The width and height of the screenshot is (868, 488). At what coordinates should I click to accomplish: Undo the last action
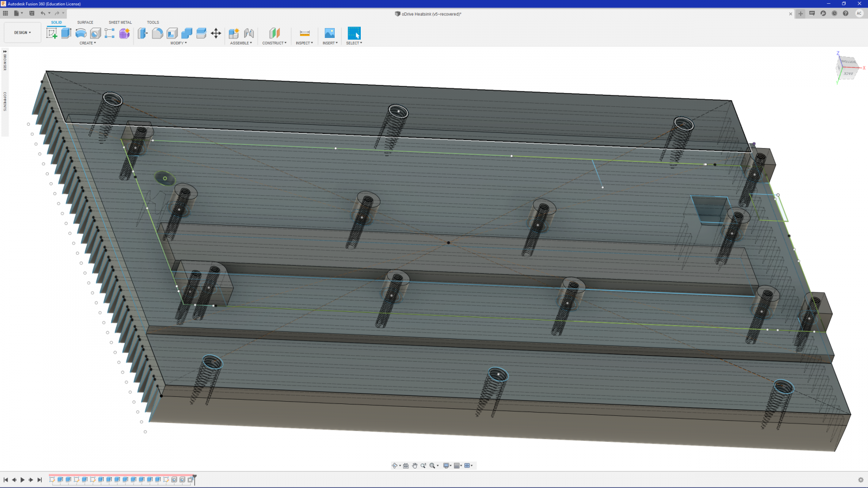point(43,14)
